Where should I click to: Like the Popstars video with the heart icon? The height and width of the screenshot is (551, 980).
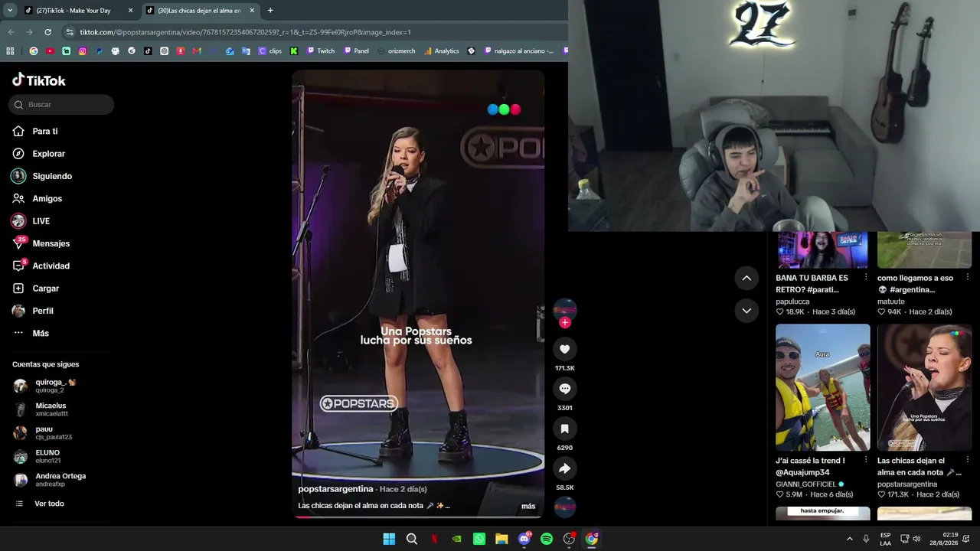click(x=565, y=349)
